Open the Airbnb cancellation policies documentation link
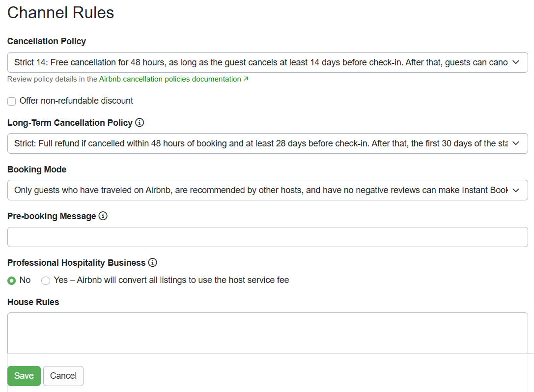The width and height of the screenshot is (534, 392). [x=170, y=79]
